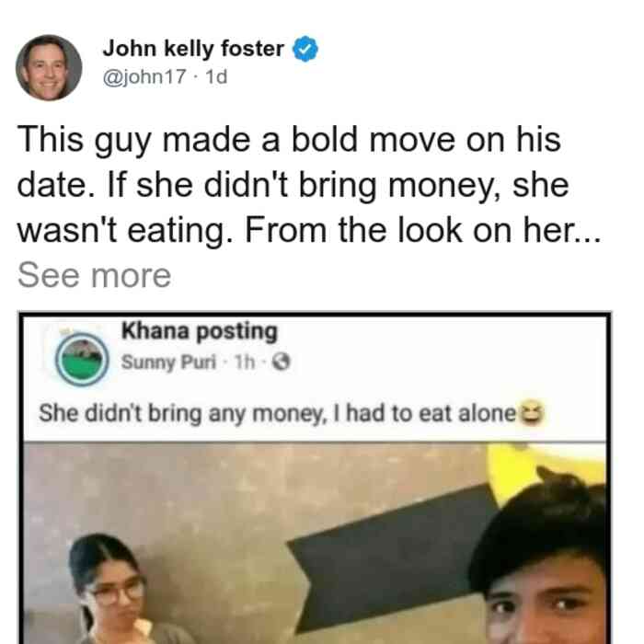644x644 pixels.
Task: Open the Khana posting page avatar
Action: click(82, 359)
